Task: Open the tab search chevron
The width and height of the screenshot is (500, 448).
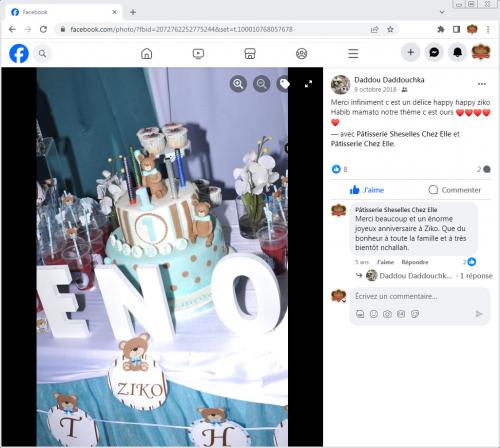Action: click(x=442, y=12)
